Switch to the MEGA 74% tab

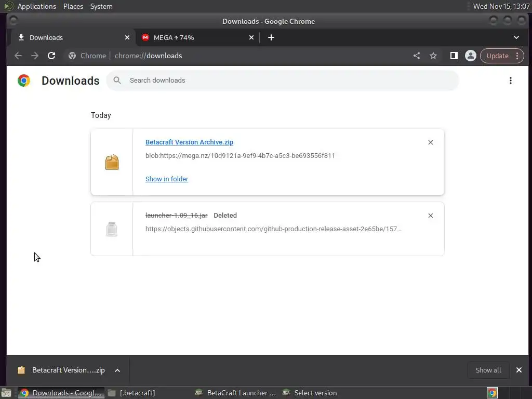click(x=198, y=37)
